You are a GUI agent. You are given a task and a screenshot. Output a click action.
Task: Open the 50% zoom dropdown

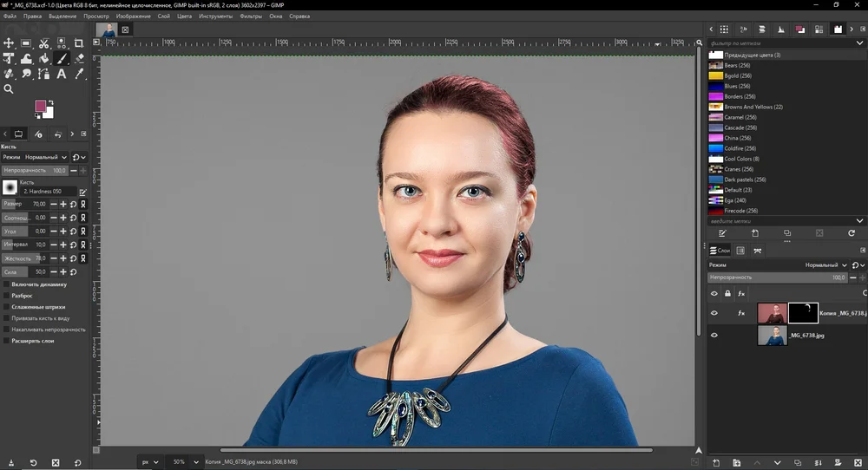196,461
